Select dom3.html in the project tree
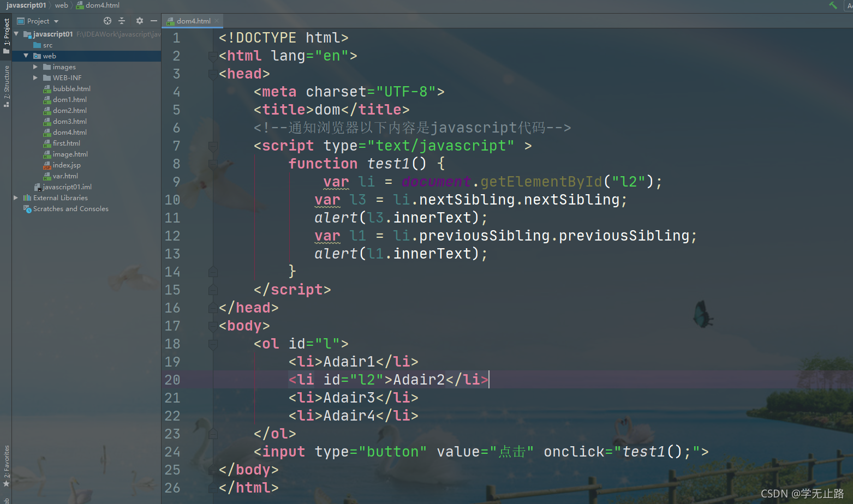This screenshot has width=853, height=504. pyautogui.click(x=70, y=122)
